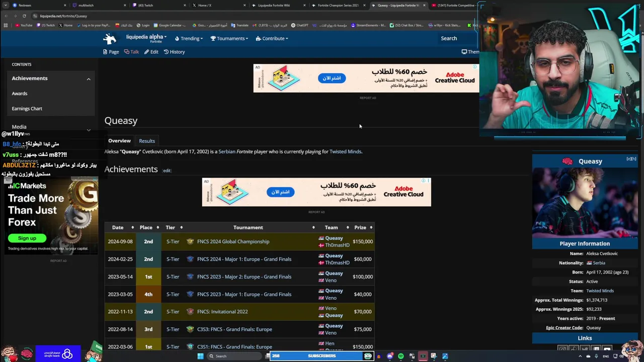Open the Talk page
The width and height of the screenshot is (644, 362).
click(131, 52)
